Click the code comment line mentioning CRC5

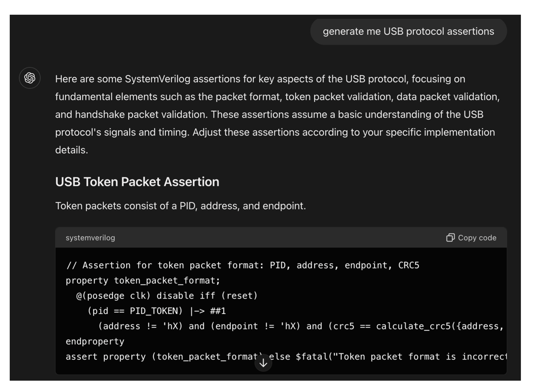click(x=242, y=265)
